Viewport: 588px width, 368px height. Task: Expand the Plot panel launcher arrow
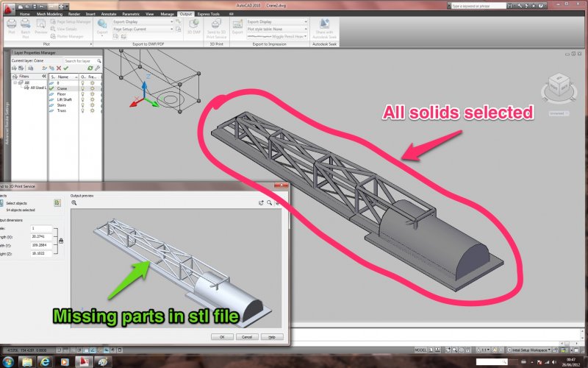click(90, 44)
